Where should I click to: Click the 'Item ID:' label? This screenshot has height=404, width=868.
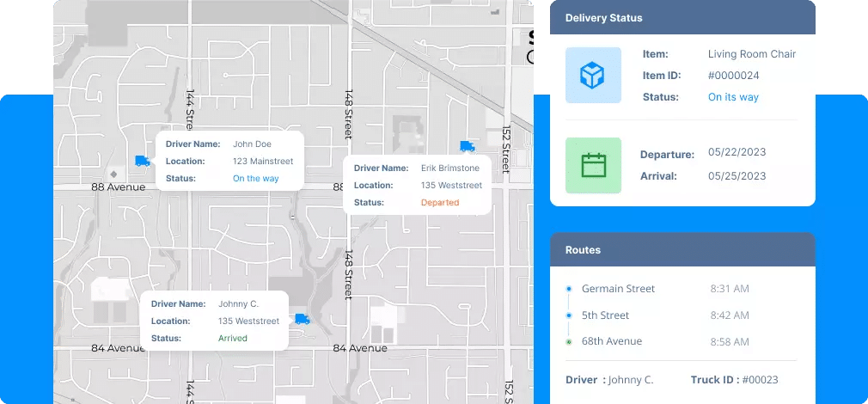point(662,76)
